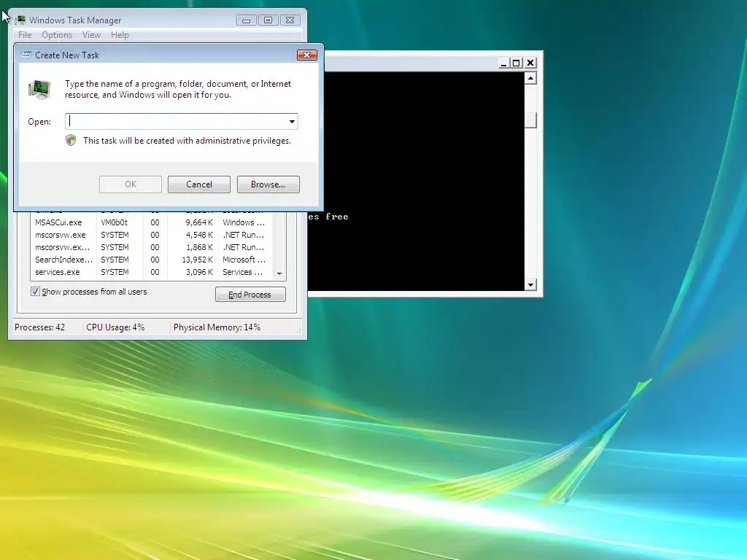
Task: Click the End Process button
Action: click(251, 295)
